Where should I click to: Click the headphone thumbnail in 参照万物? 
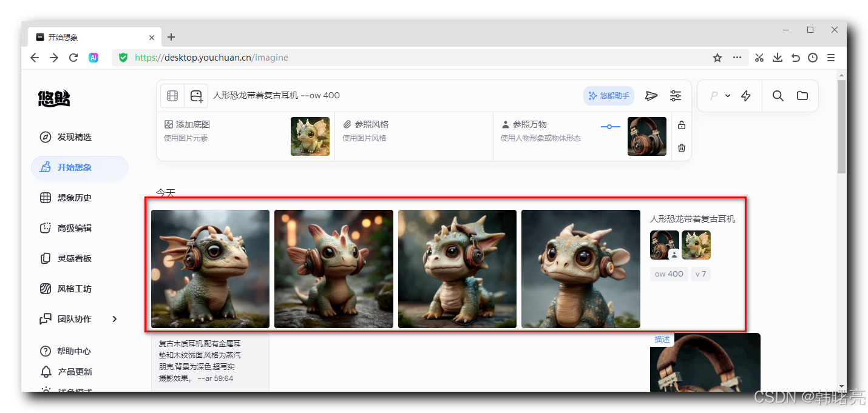647,136
